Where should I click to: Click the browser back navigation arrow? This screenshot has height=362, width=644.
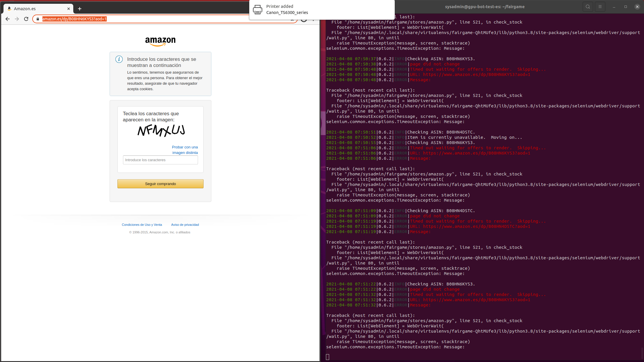tap(7, 19)
